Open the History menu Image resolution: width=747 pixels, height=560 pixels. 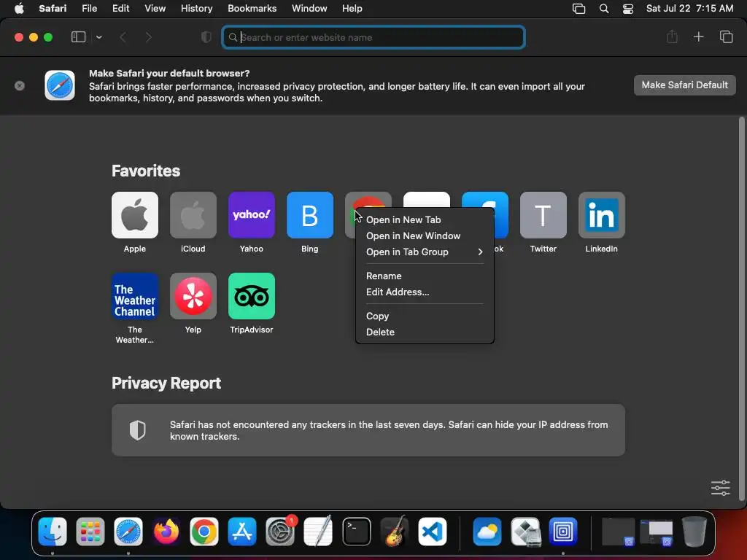[196, 8]
